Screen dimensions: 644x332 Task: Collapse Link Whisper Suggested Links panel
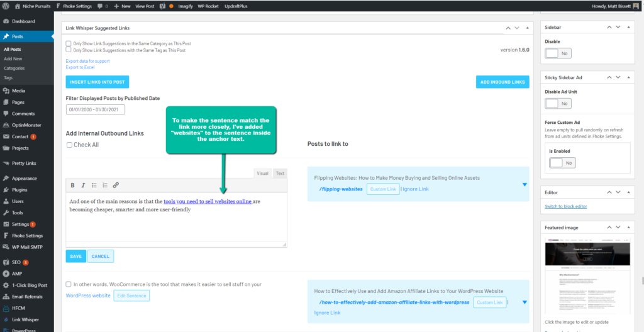click(x=528, y=28)
